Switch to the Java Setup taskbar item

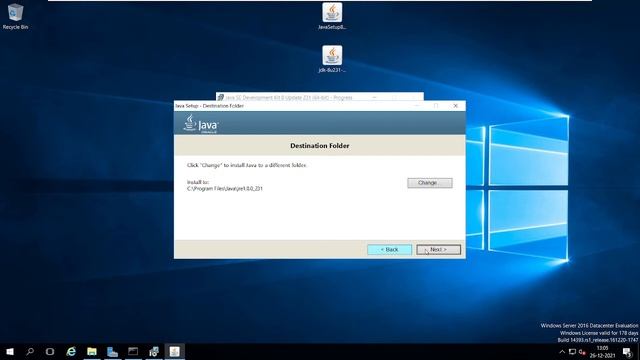tap(175, 351)
